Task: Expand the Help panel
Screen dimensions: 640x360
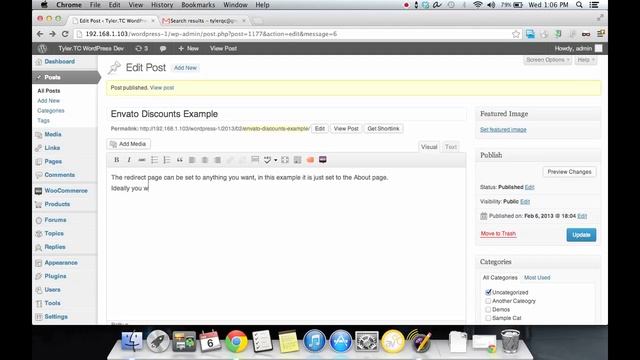Action: click(586, 60)
